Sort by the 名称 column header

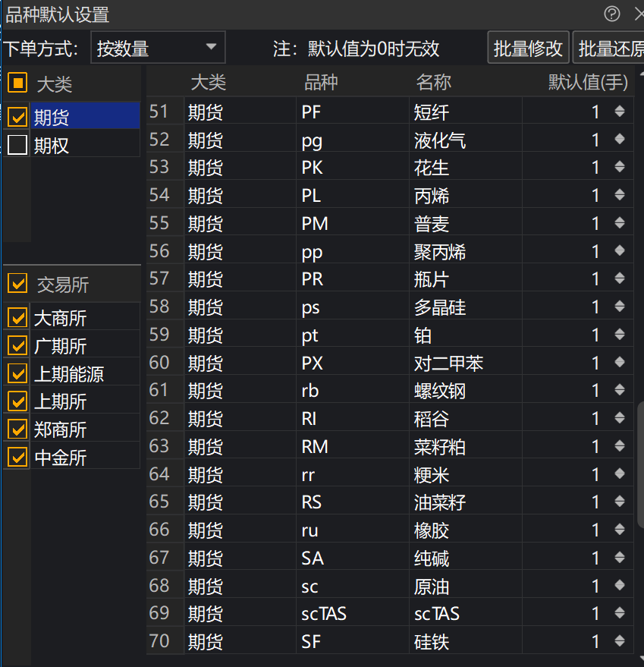[x=433, y=82]
